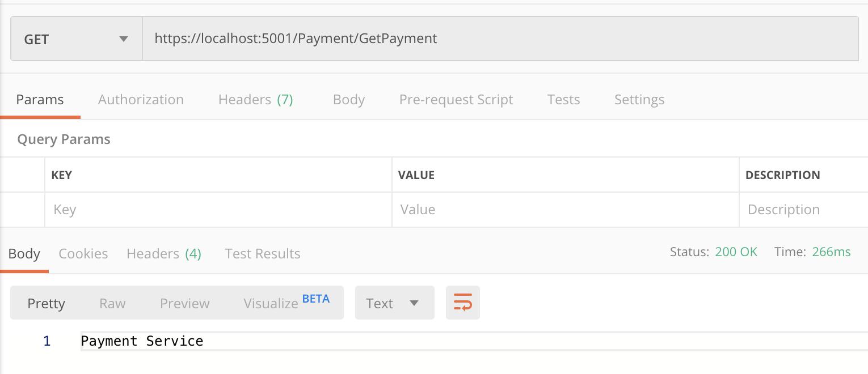
Task: Click the KEY column header
Action: coord(61,175)
